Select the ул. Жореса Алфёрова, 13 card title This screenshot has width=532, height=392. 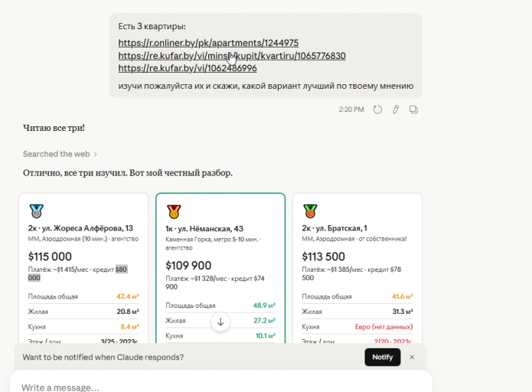tap(80, 228)
